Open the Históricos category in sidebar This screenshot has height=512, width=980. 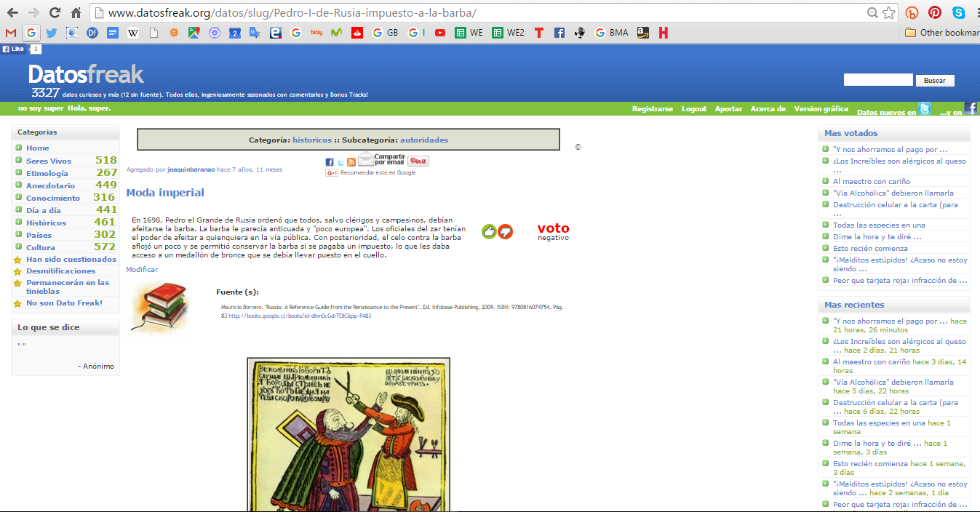click(x=46, y=223)
